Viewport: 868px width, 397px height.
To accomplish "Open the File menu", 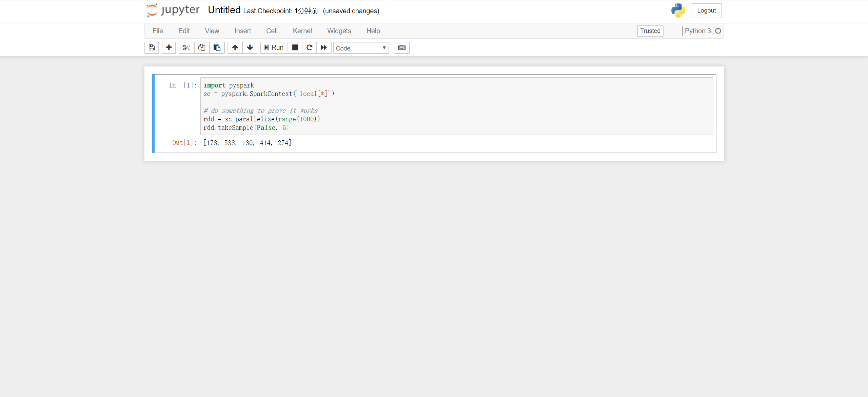I will tap(158, 31).
